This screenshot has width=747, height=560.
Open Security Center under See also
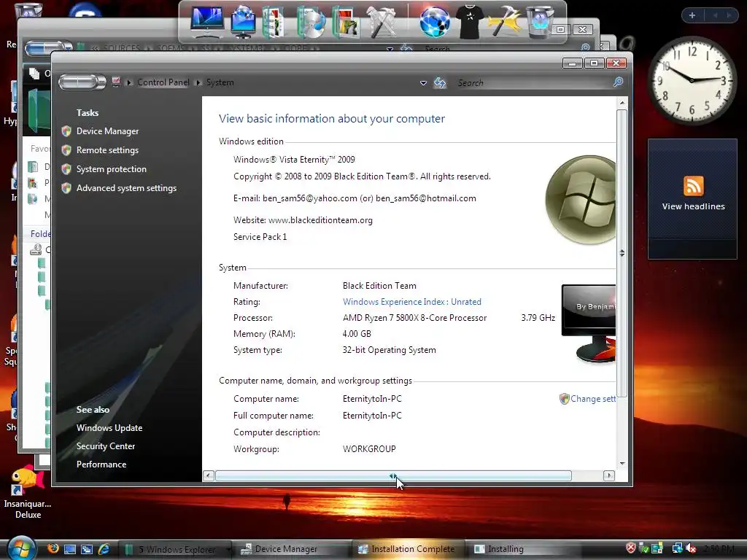[106, 446]
